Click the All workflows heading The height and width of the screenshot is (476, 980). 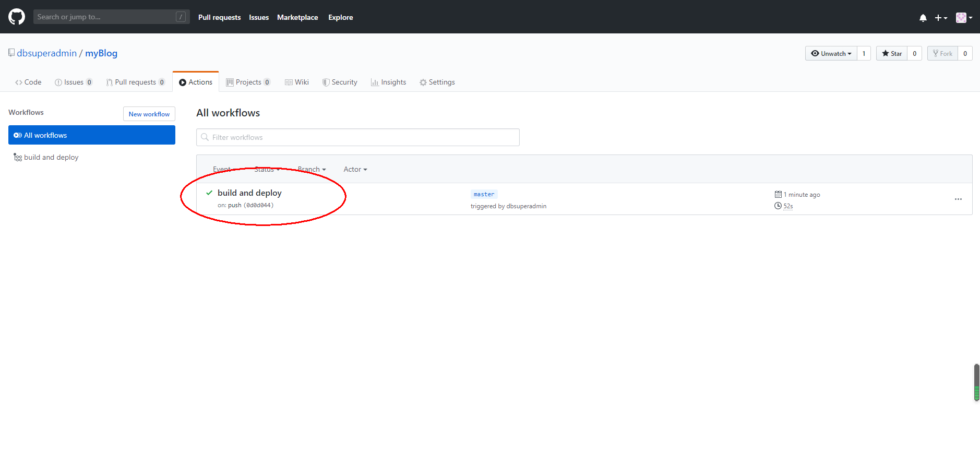228,113
